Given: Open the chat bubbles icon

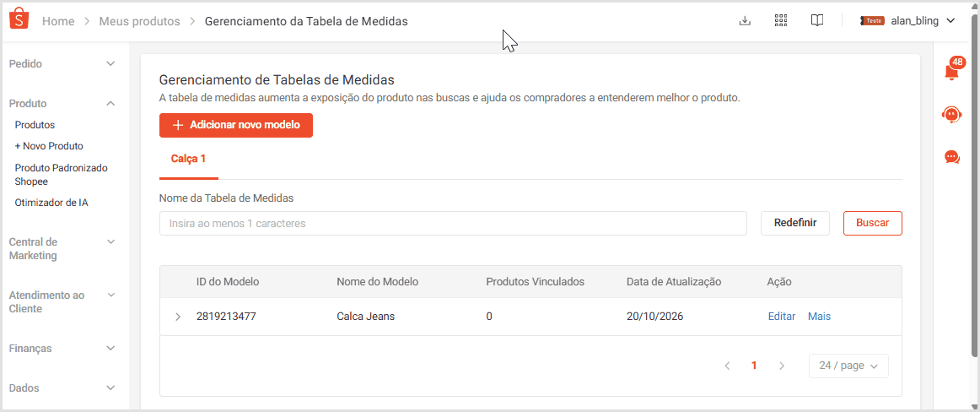Looking at the screenshot, I should click(952, 157).
